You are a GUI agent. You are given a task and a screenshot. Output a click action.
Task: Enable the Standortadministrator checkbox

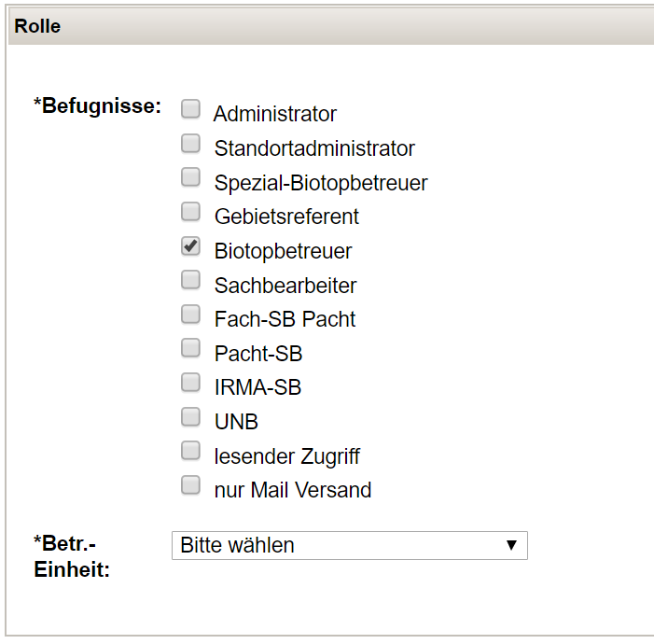point(190,144)
